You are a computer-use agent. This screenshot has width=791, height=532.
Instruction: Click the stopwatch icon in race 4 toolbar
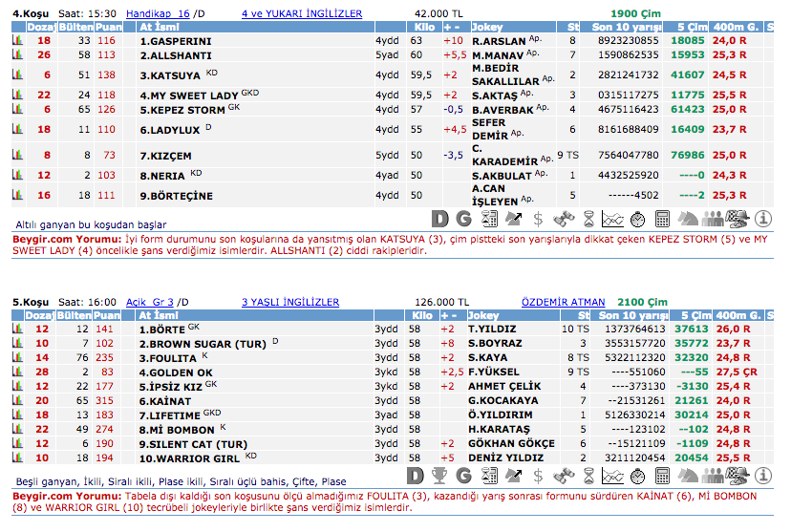(637, 219)
